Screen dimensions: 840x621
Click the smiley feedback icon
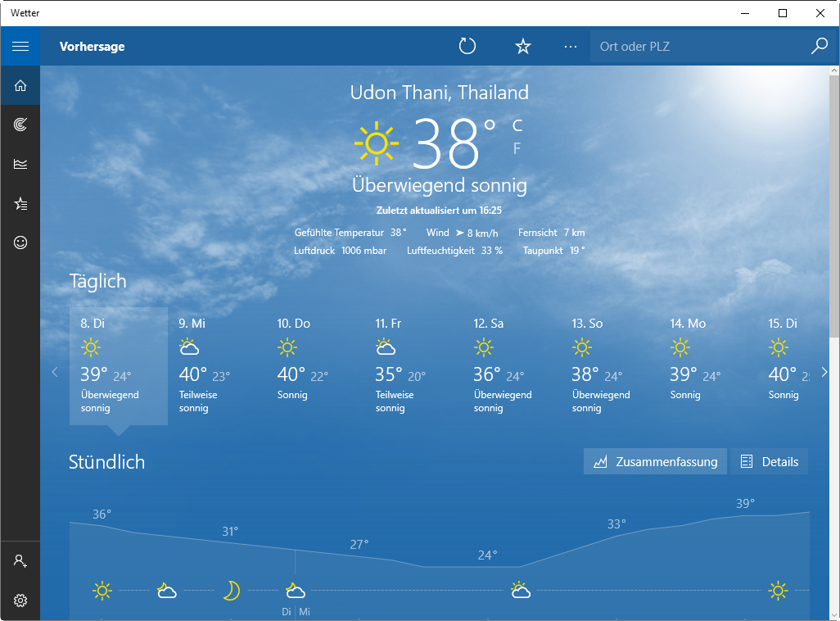20,243
